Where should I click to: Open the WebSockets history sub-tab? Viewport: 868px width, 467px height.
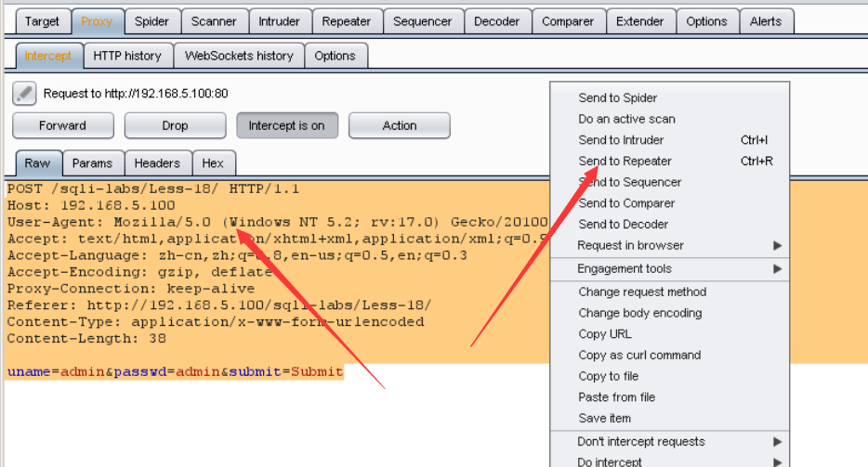tap(239, 56)
